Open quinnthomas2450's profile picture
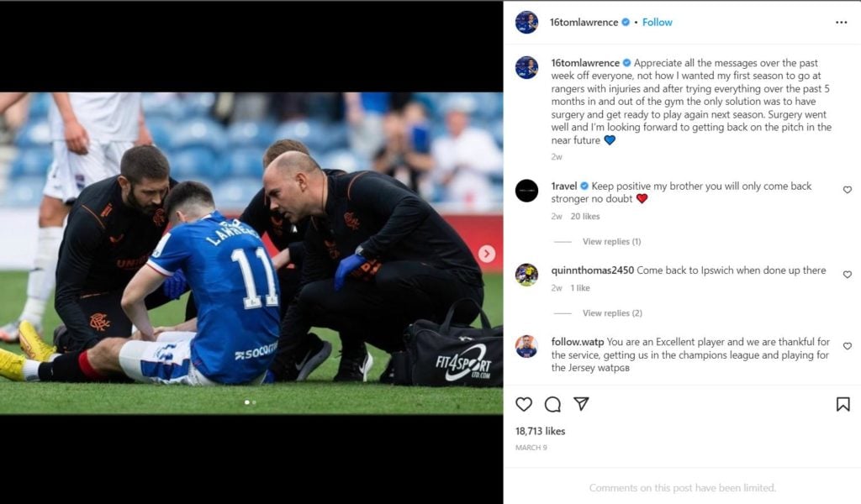The height and width of the screenshot is (504, 861). click(x=526, y=275)
